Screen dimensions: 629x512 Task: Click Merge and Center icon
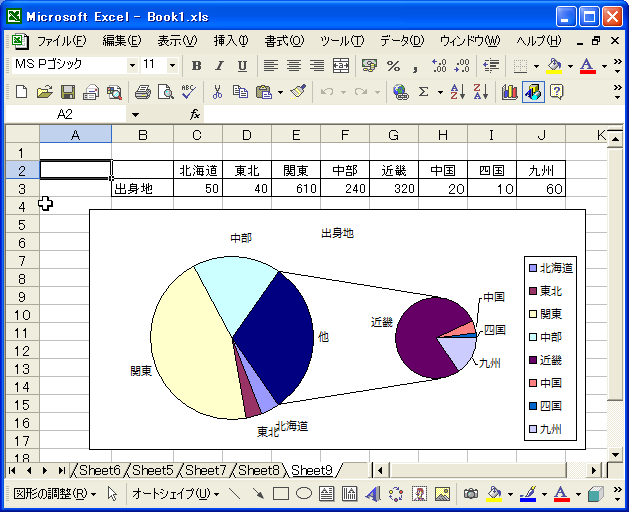pos(341,65)
